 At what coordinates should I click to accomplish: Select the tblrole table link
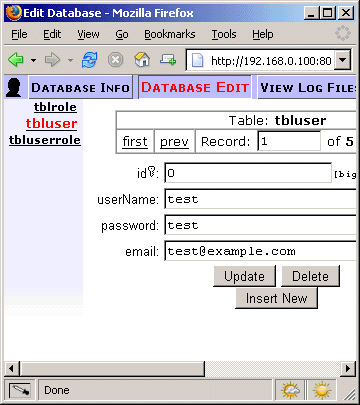[x=55, y=107]
